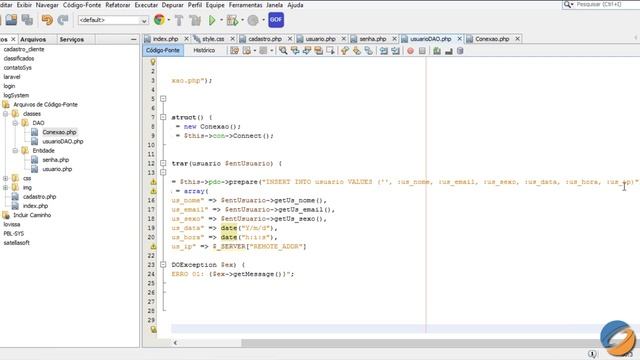The height and width of the screenshot is (360, 640).
Task: Click the Save All toolbar icon
Action: (27, 20)
